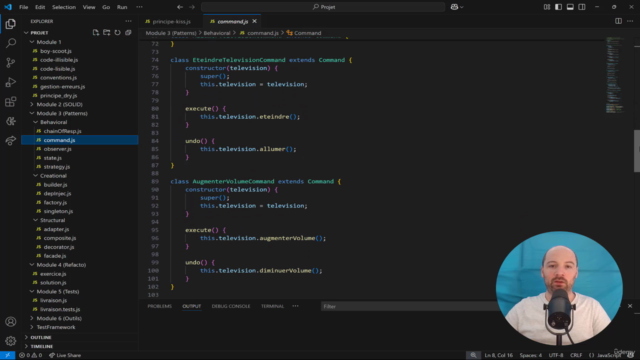This screenshot has height=360, width=640.
Task: Open editor more actions menu
Action: 630,21
